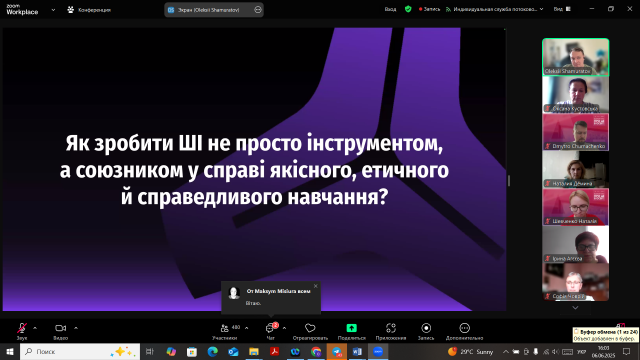
Task: Click the green encryption shield icon
Action: (x=408, y=9)
